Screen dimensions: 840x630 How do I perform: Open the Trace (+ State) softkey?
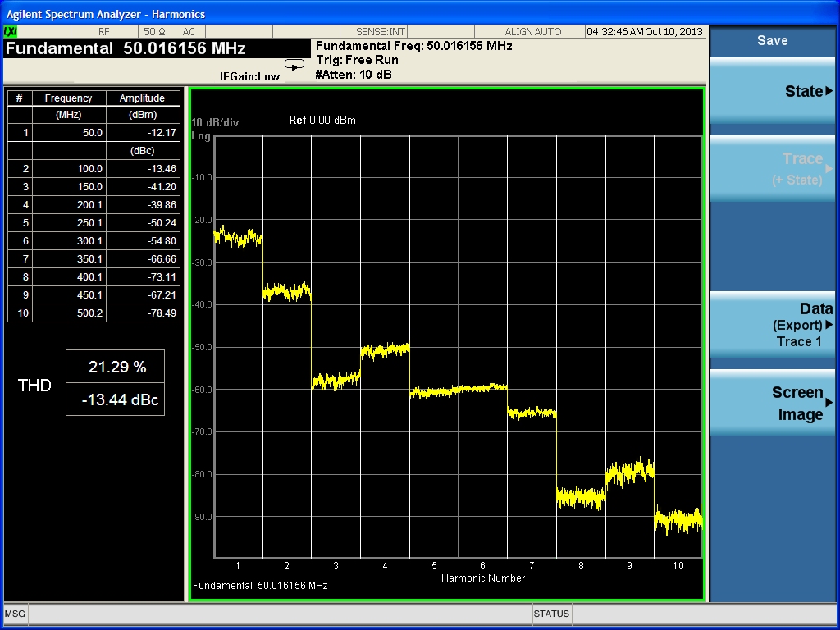[x=772, y=169]
